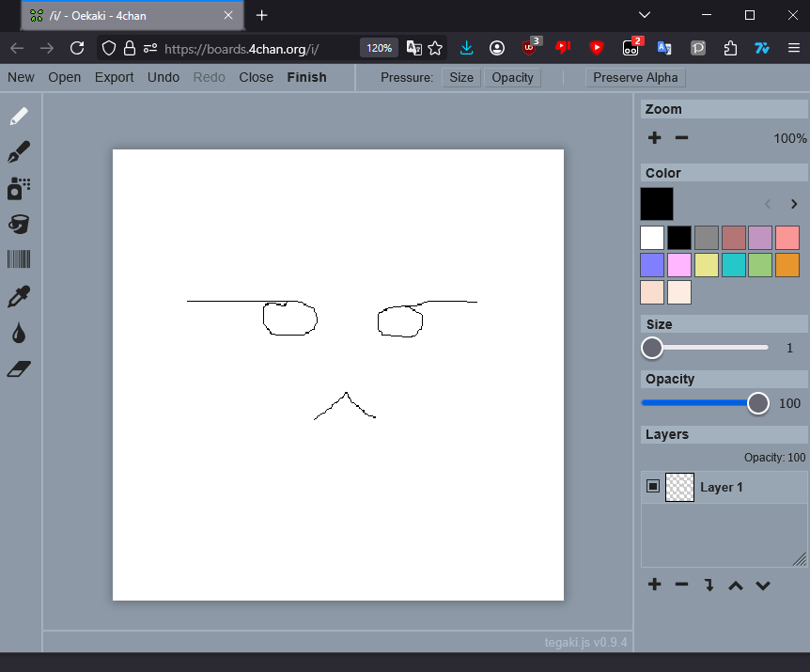Click the Size slider handle
This screenshot has width=810, height=672.
click(652, 348)
